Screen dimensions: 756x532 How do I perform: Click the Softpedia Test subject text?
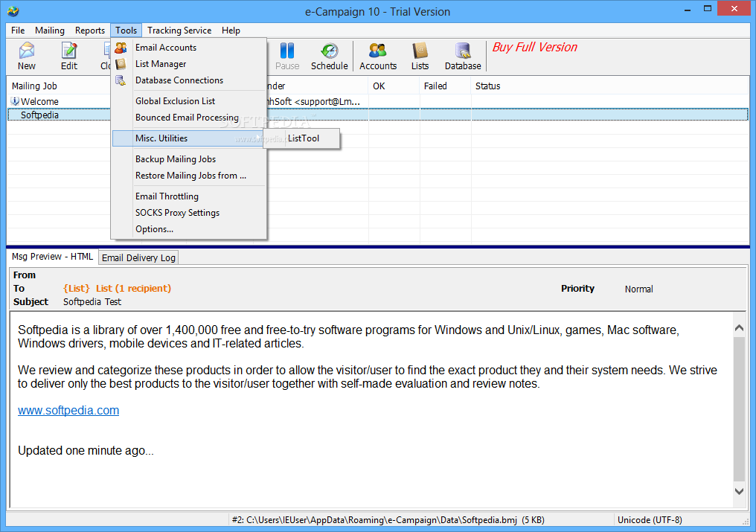click(x=92, y=302)
